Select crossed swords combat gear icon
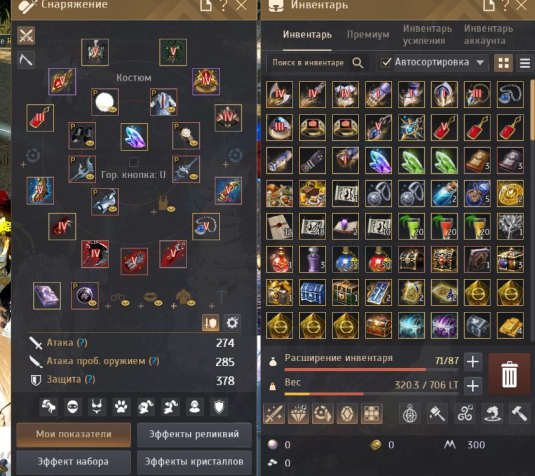 coord(26,35)
